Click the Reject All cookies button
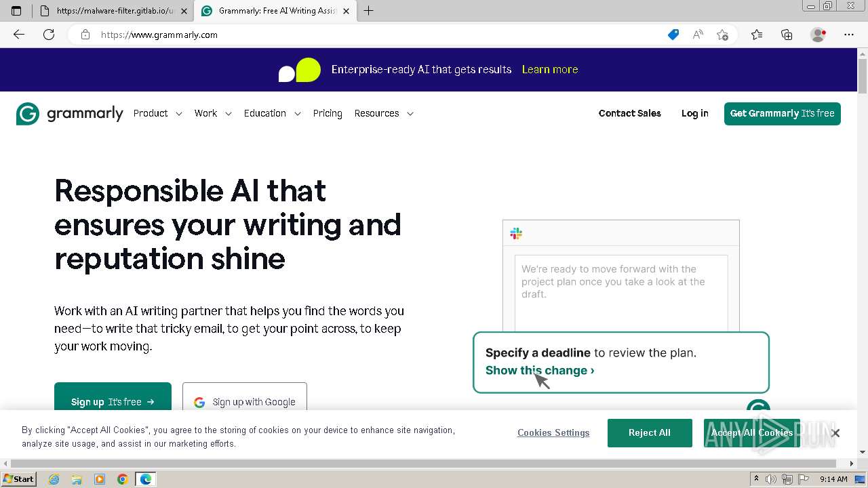This screenshot has height=488, width=868. coord(650,433)
